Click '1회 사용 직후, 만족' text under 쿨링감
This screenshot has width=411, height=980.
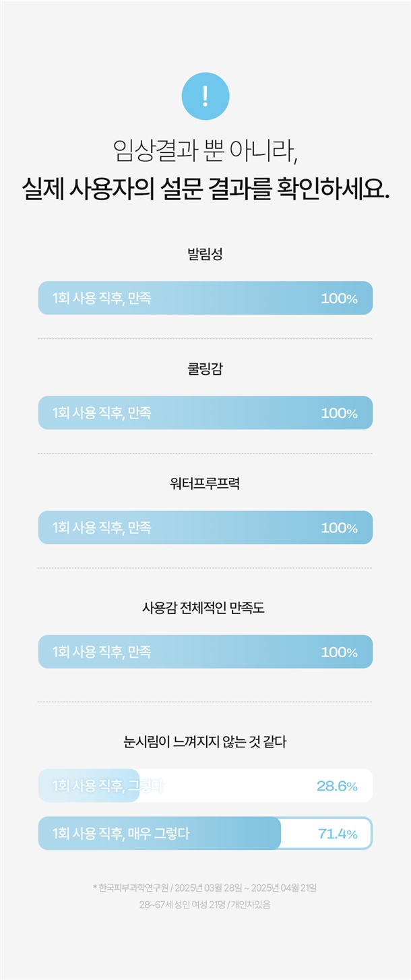tap(102, 412)
